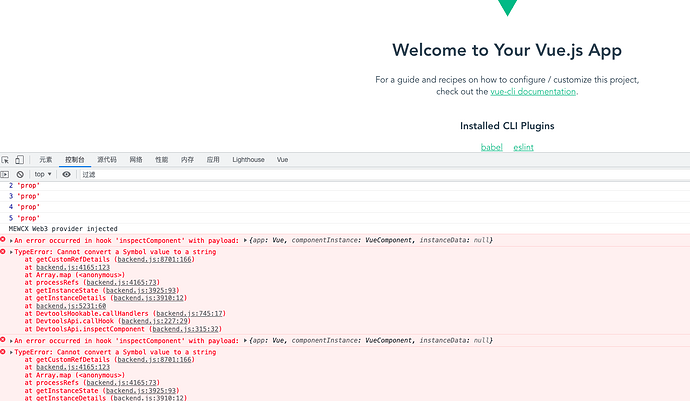
Task: Show console sidebar icon
Action: coord(5,174)
